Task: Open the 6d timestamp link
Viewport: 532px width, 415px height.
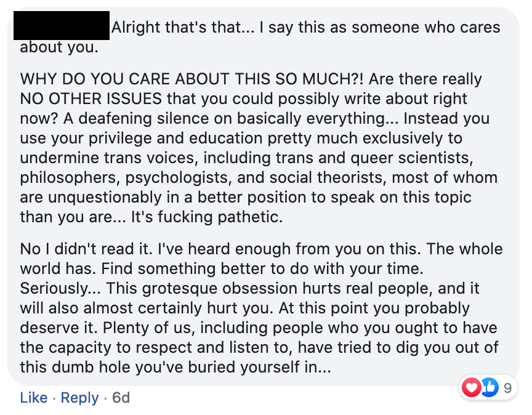Action: (121, 398)
